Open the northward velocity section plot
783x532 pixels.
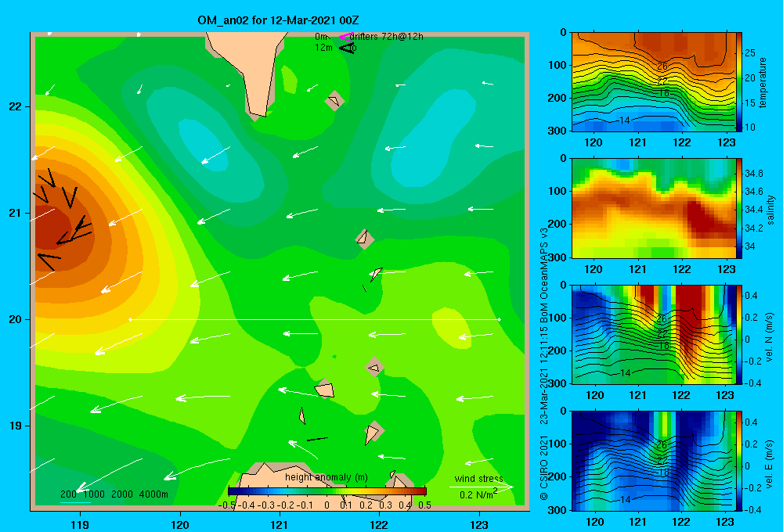654,334
